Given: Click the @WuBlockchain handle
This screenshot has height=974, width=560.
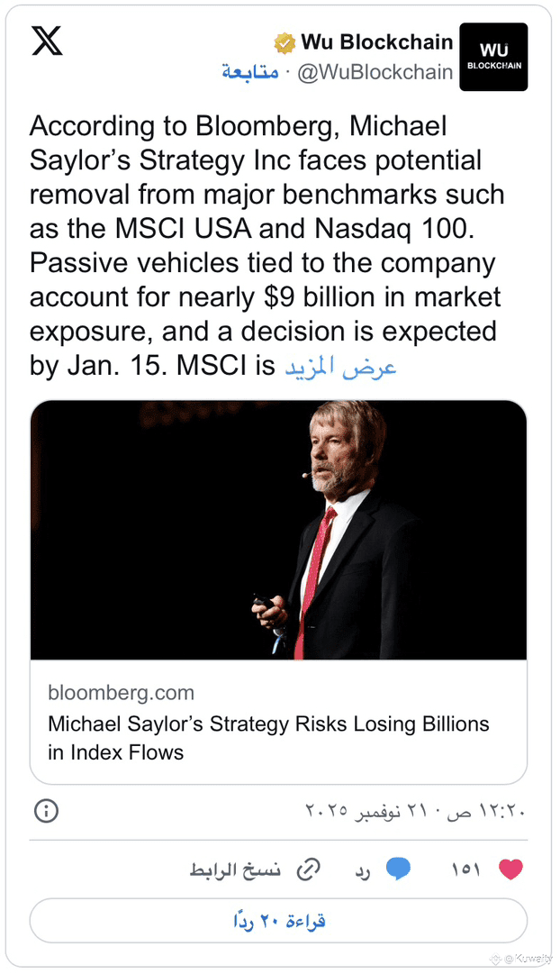Looking at the screenshot, I should [375, 73].
